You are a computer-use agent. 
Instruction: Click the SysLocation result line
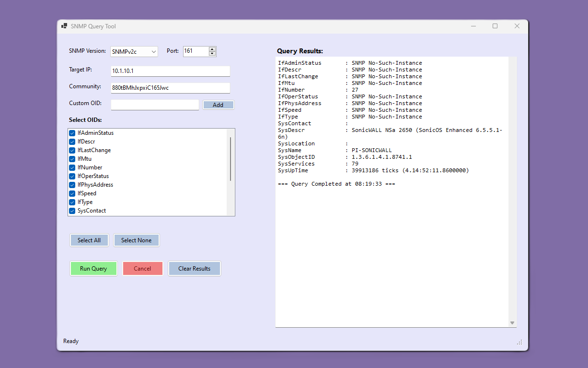pos(313,143)
